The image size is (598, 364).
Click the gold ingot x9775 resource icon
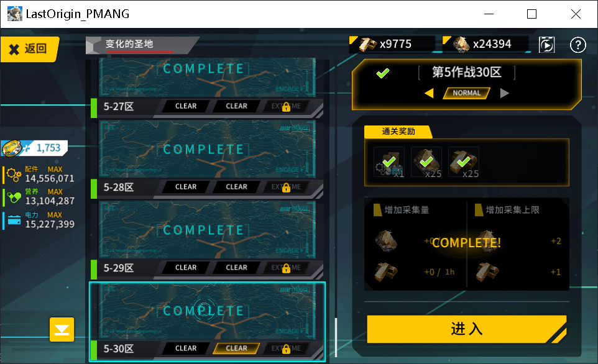coord(367,44)
